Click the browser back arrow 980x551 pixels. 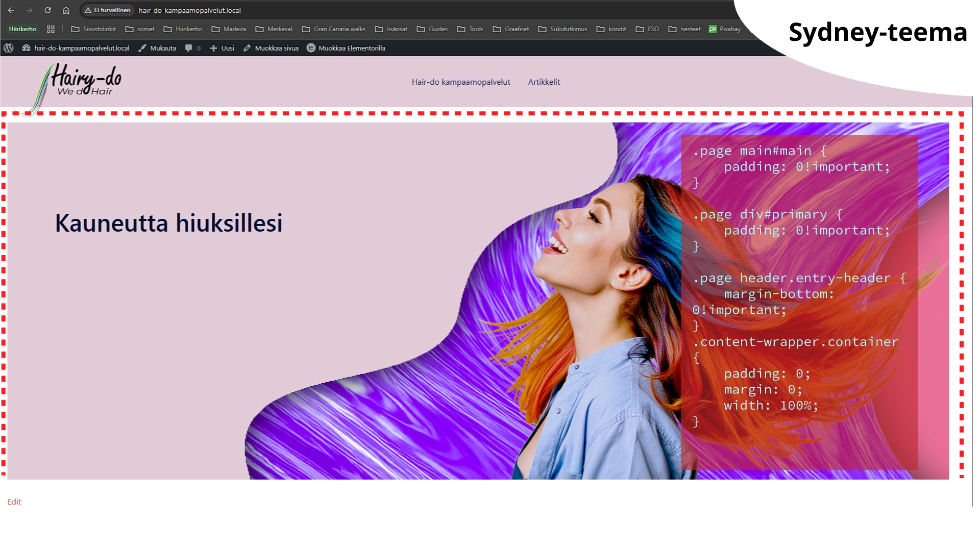(11, 10)
